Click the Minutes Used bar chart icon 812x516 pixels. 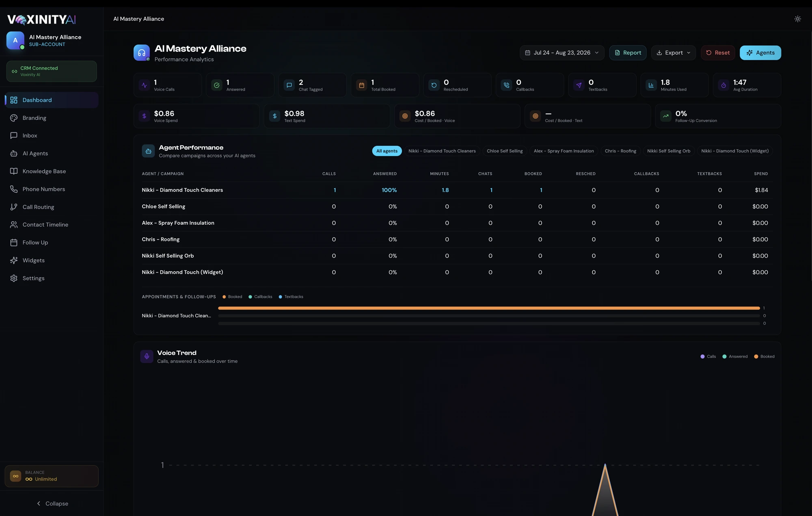pos(651,85)
